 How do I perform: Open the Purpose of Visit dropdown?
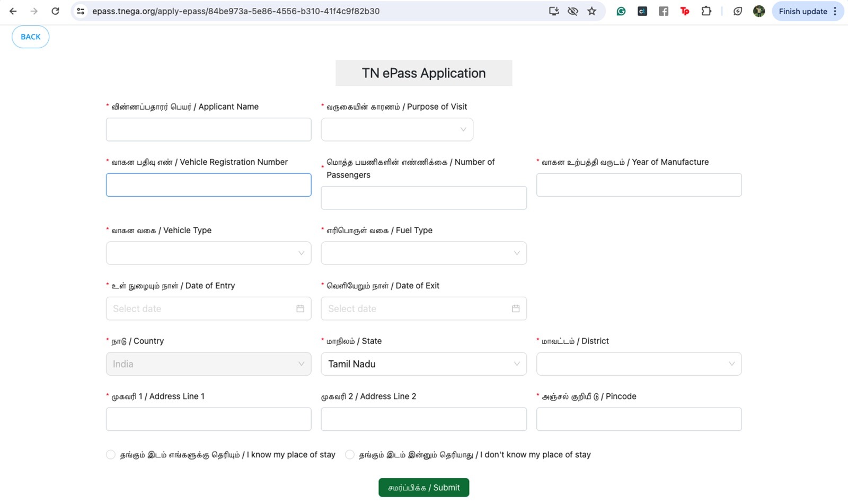397,130
